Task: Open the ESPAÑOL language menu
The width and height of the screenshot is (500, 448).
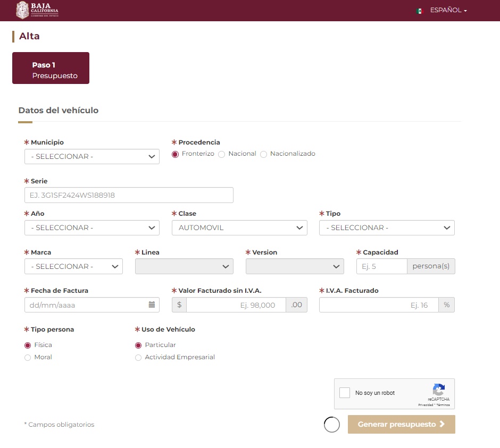Action: 448,10
